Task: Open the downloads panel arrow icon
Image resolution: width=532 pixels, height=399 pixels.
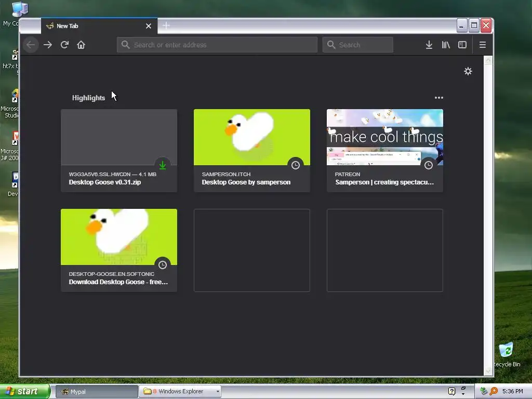Action: tap(429, 45)
